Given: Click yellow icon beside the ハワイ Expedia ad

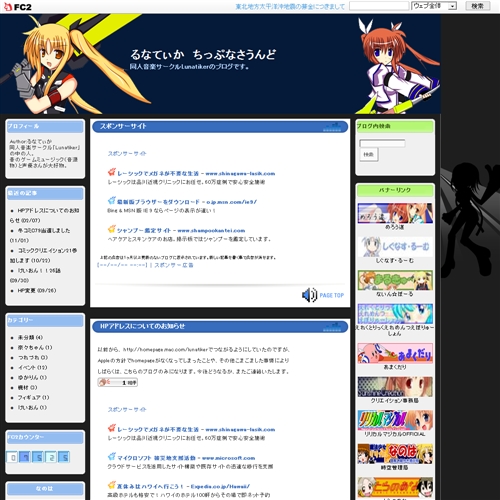Looking at the screenshot, I should [112, 485].
